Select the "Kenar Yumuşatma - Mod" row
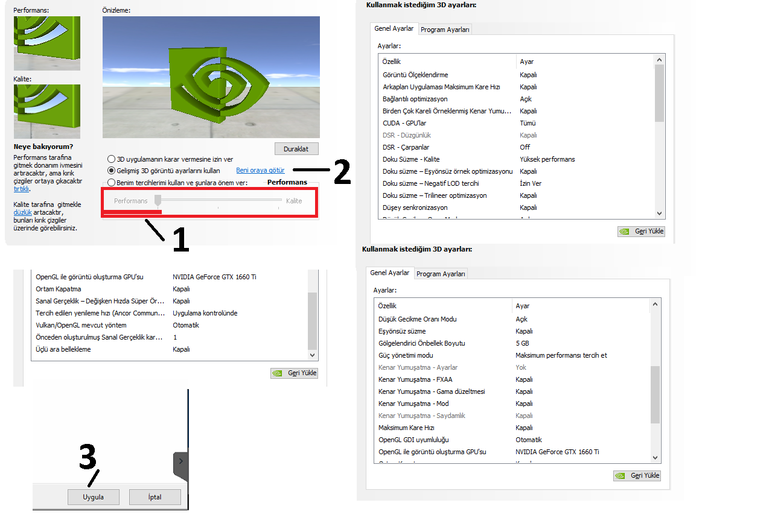772x532 pixels. click(x=512, y=404)
